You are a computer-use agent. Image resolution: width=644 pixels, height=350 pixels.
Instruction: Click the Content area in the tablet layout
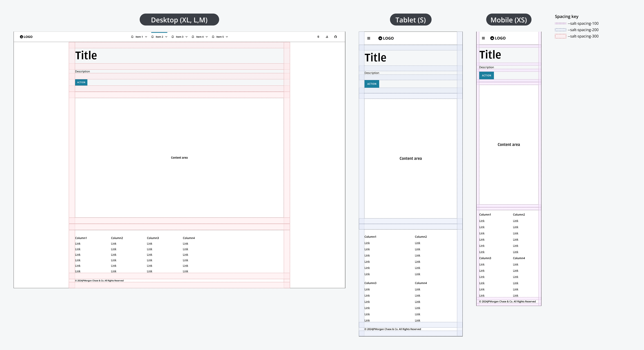coord(410,158)
